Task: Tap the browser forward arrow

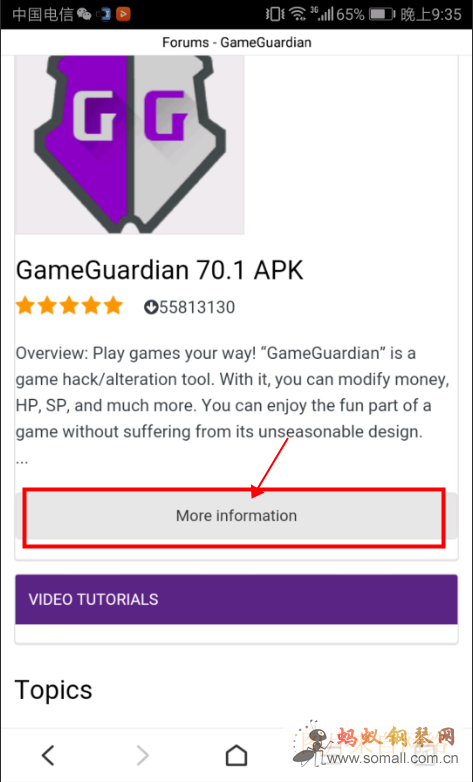Action: (143, 755)
